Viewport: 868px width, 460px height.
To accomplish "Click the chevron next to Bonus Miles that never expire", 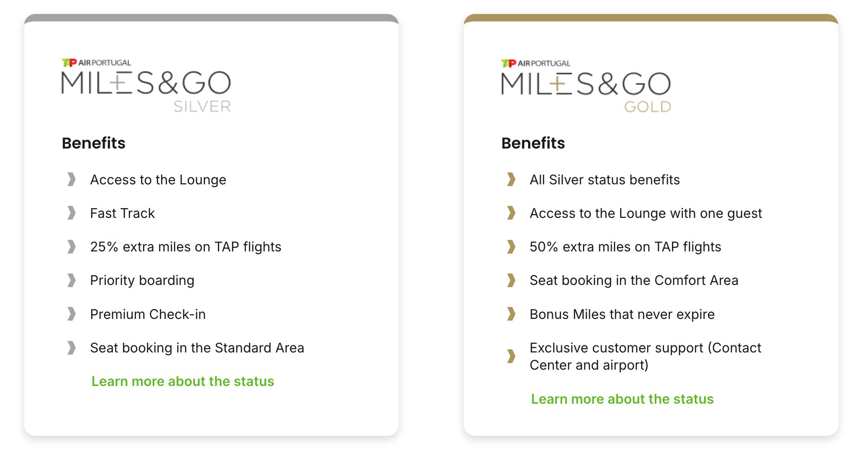I will point(511,314).
